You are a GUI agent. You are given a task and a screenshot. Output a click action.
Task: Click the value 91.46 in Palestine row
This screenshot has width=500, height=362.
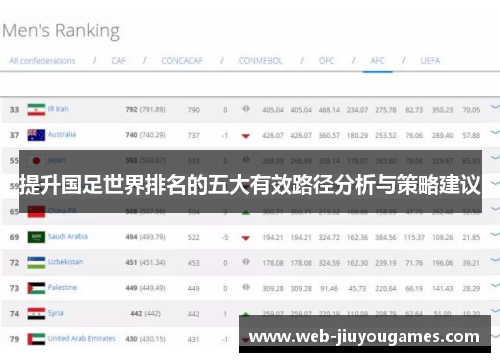[x=329, y=288]
